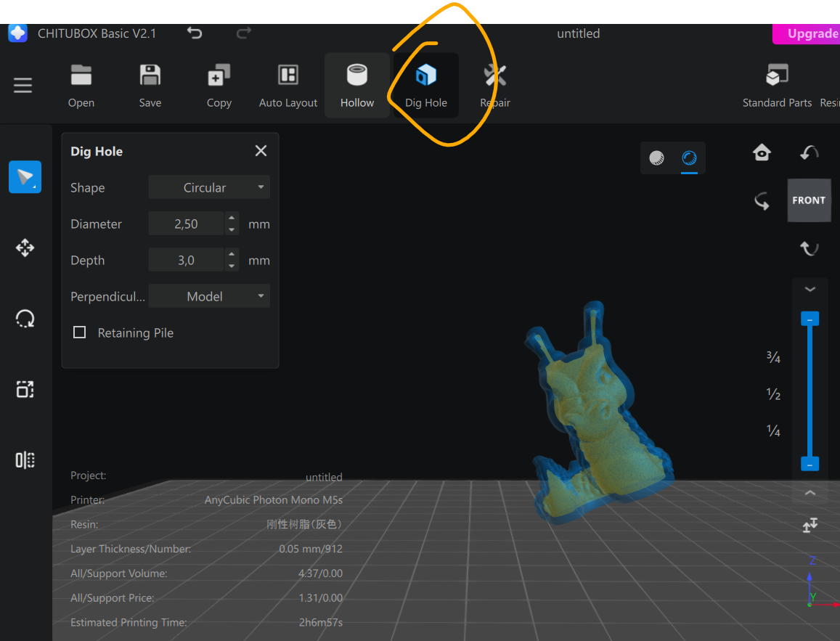Image resolution: width=840 pixels, height=641 pixels.
Task: Choose the Rotate tool in sidebar
Action: pos(25,319)
